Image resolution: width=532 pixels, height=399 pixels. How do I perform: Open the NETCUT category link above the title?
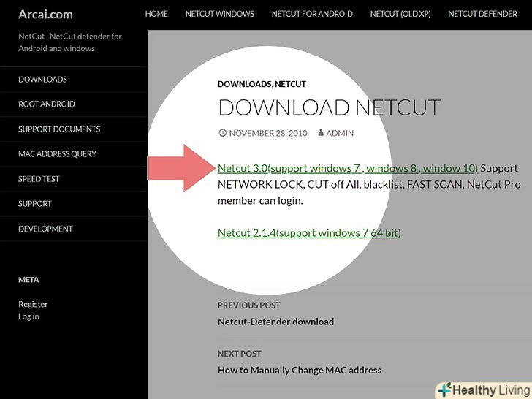pos(290,84)
